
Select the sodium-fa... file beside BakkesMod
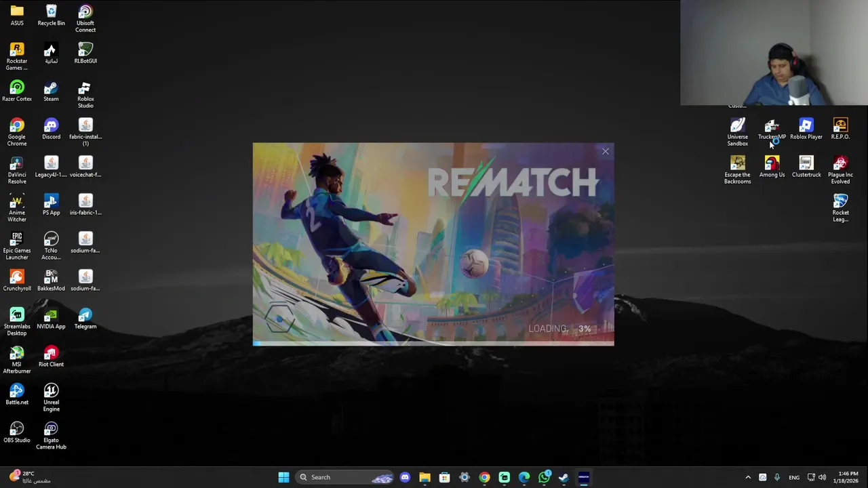pos(85,281)
